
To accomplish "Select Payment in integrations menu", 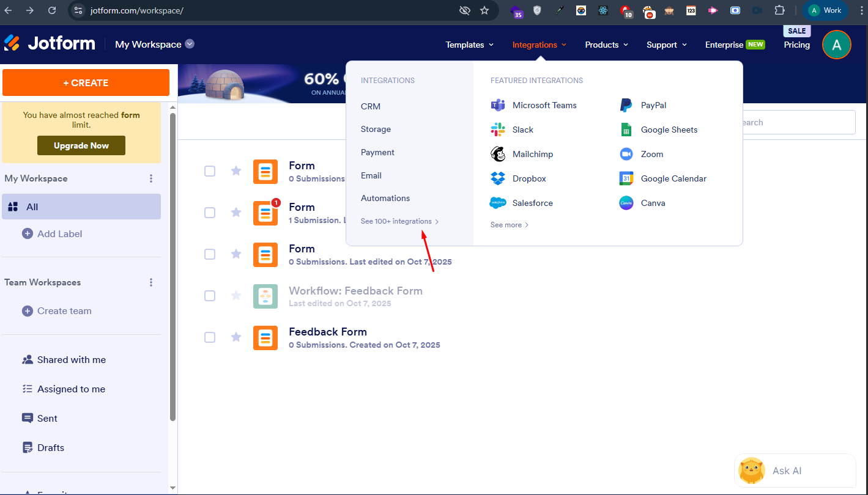I will (377, 152).
